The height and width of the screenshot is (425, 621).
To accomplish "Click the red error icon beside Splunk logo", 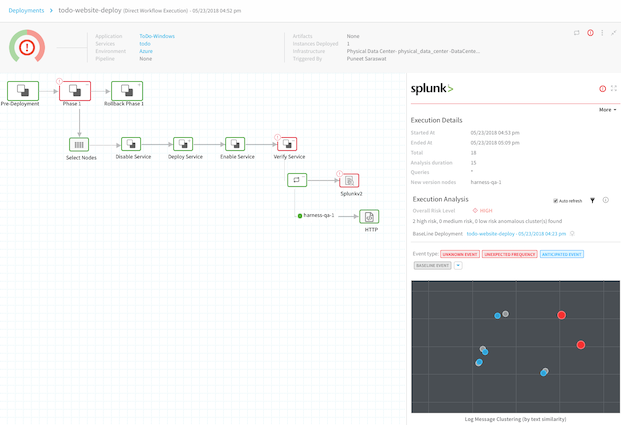I will [x=602, y=88].
